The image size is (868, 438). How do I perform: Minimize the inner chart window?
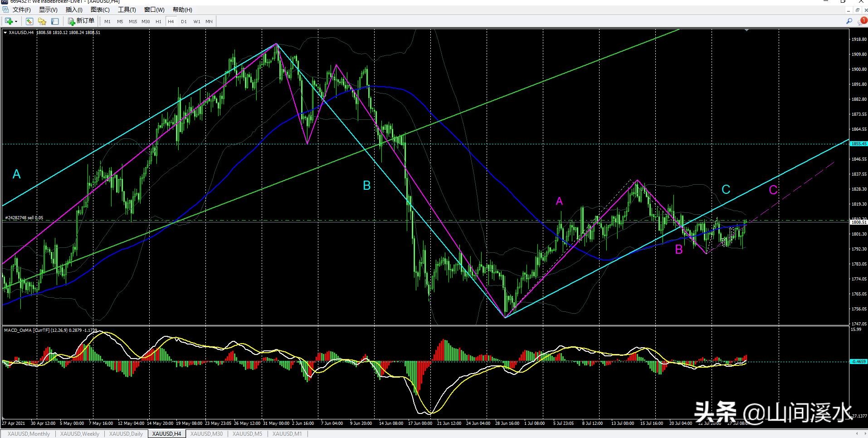pos(848,10)
